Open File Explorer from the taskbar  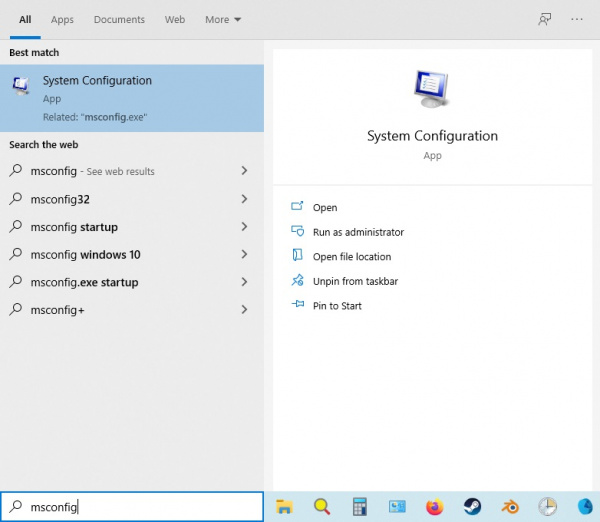(x=284, y=507)
